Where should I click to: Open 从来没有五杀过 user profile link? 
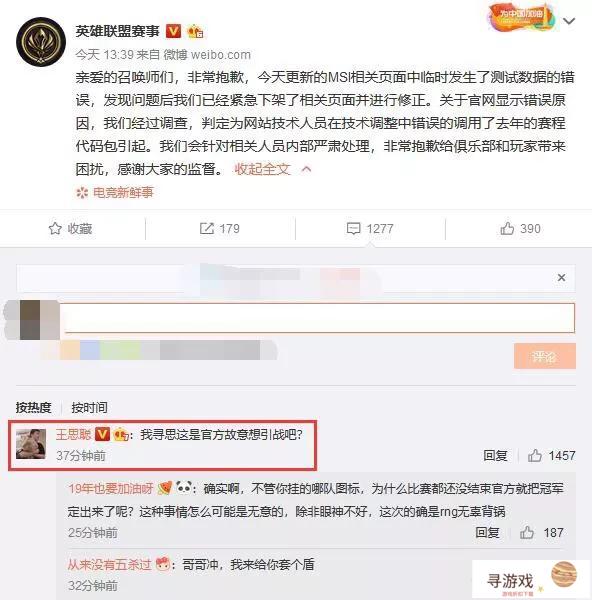click(109, 564)
